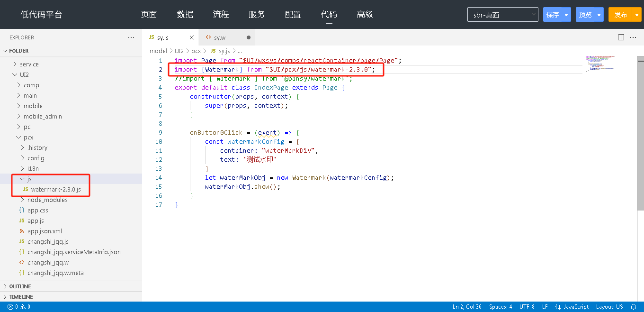Viewport: 644px width, 312px height.
Task: Open the sbr-桌面 selection dropdown
Action: (x=502, y=15)
